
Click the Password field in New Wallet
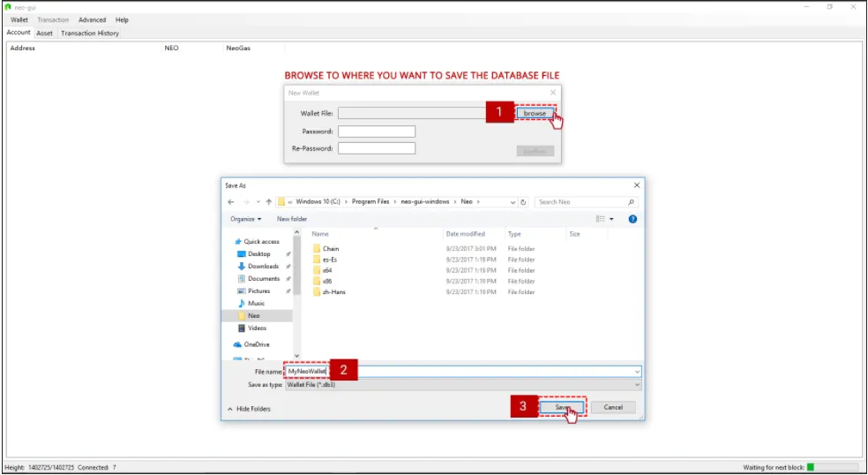tap(377, 132)
